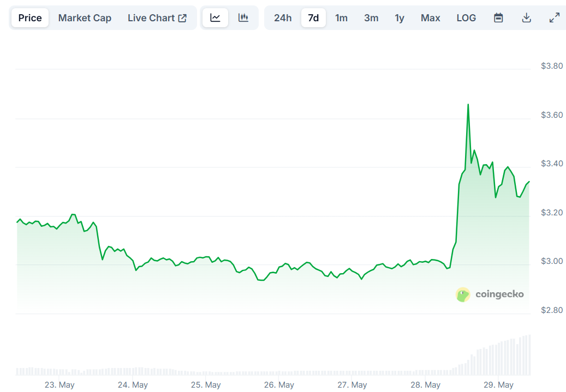
Task: Select the 1m time range
Action: click(x=341, y=18)
